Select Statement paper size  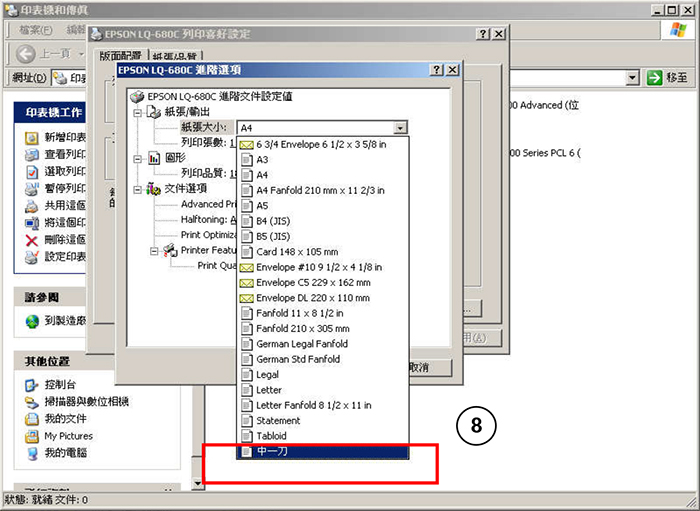322,420
